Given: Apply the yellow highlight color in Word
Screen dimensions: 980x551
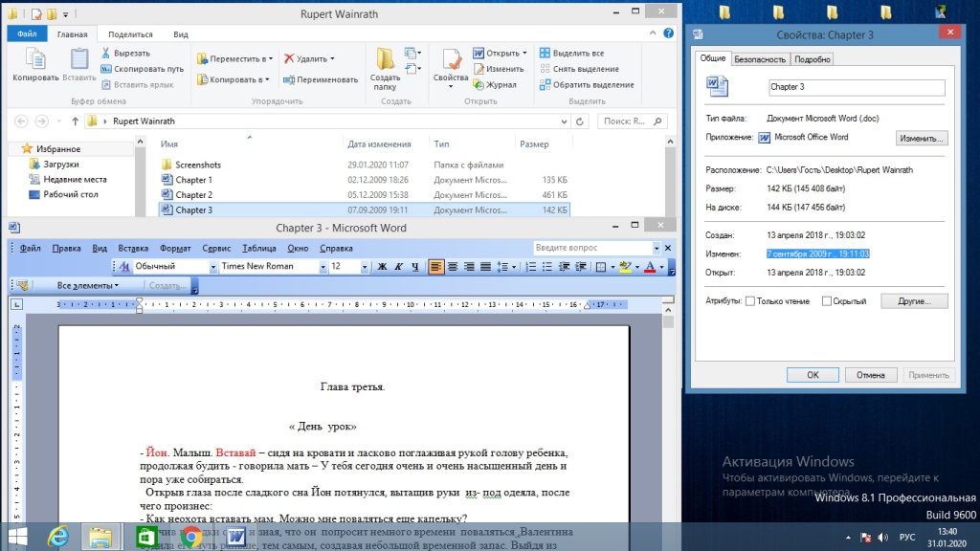Looking at the screenshot, I should [x=625, y=267].
